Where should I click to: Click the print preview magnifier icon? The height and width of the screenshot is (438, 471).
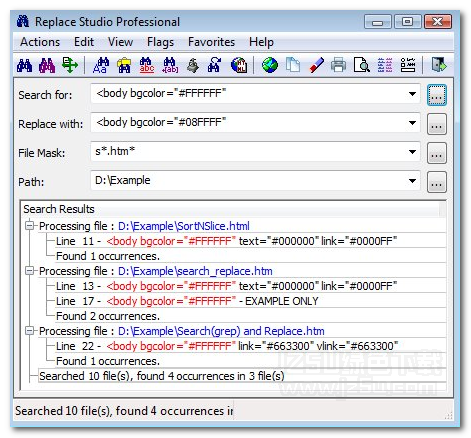coord(362,65)
